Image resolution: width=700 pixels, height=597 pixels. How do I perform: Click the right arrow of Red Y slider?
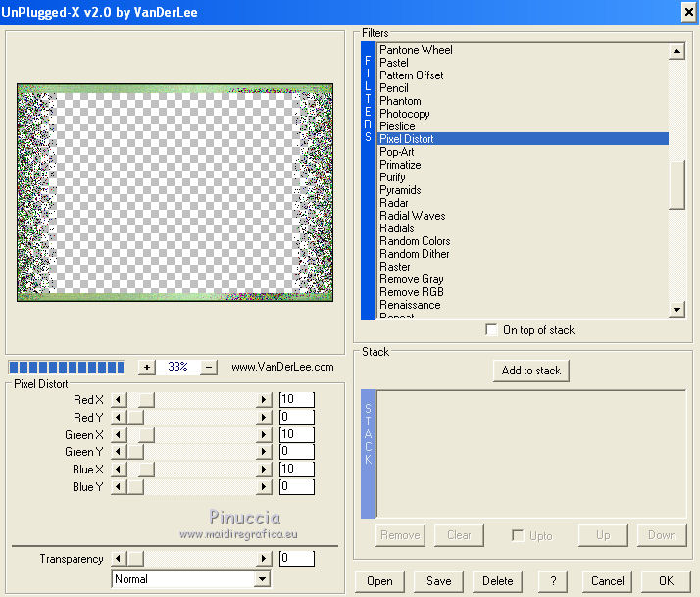[264, 417]
